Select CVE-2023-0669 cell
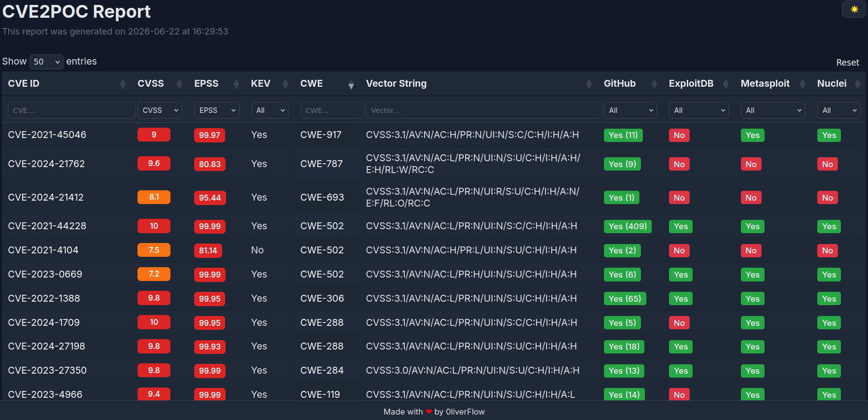 pyautogui.click(x=45, y=274)
